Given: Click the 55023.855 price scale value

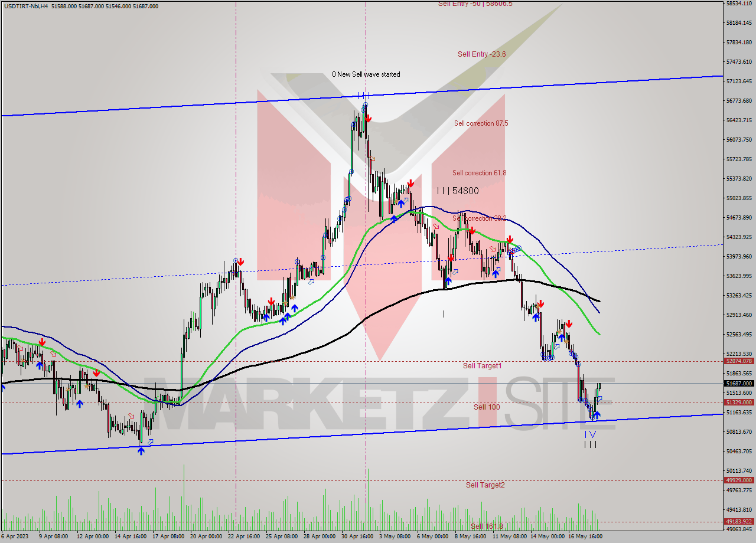Looking at the screenshot, I should pyautogui.click(x=739, y=198).
